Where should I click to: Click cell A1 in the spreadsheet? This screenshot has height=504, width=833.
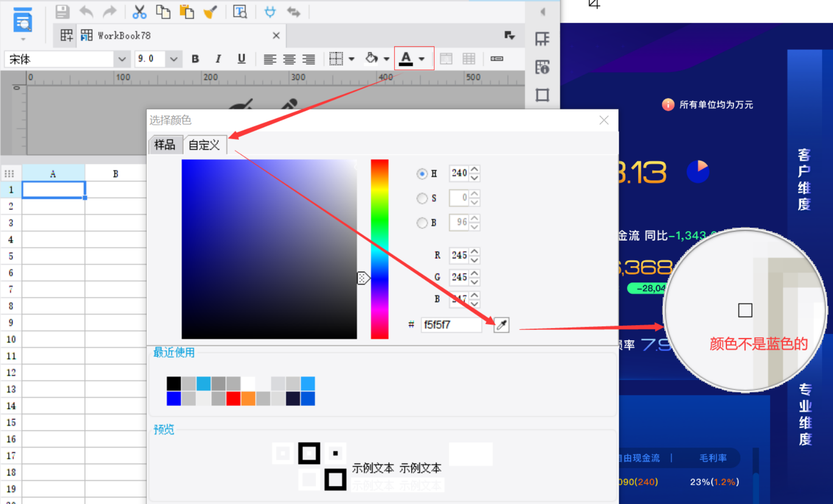(x=54, y=190)
